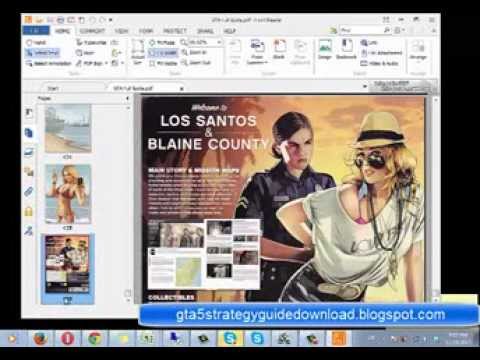Click the Zoom Out button
480x360 pixels.
pos(196,63)
